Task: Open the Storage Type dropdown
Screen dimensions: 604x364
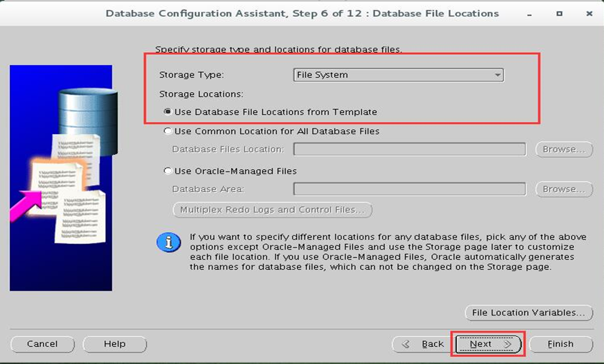Action: 398,75
